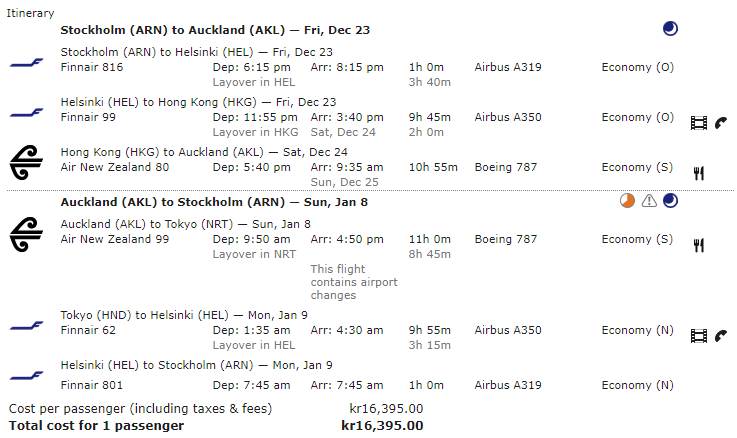
Task: Click the Auckland to Stockholm return header
Action: pos(214,202)
